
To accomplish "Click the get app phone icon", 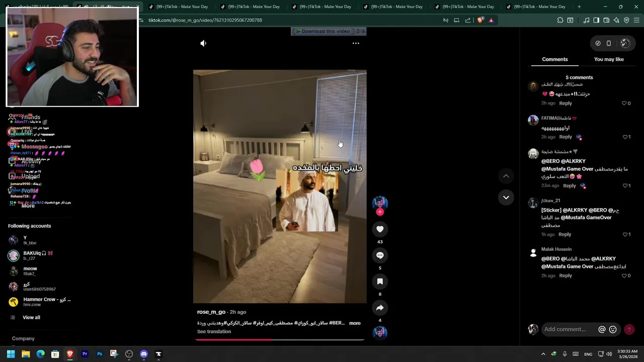I will pyautogui.click(x=609, y=43).
